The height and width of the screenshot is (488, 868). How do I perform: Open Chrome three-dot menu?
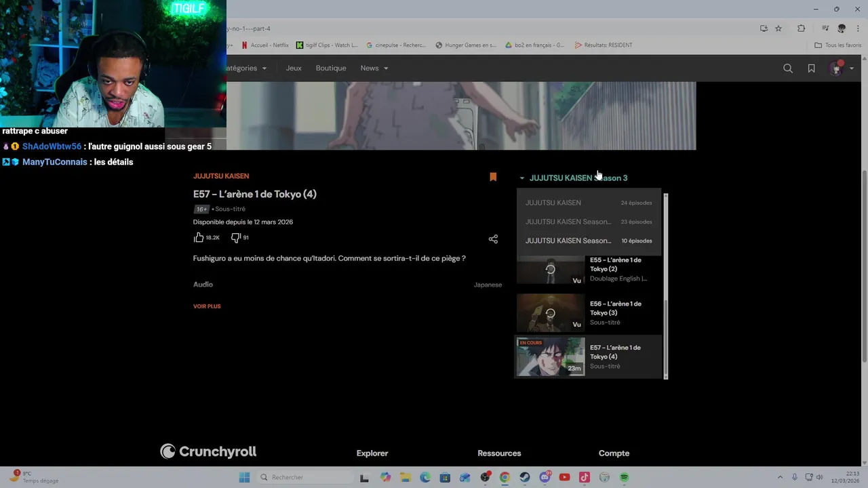pyautogui.click(x=857, y=28)
